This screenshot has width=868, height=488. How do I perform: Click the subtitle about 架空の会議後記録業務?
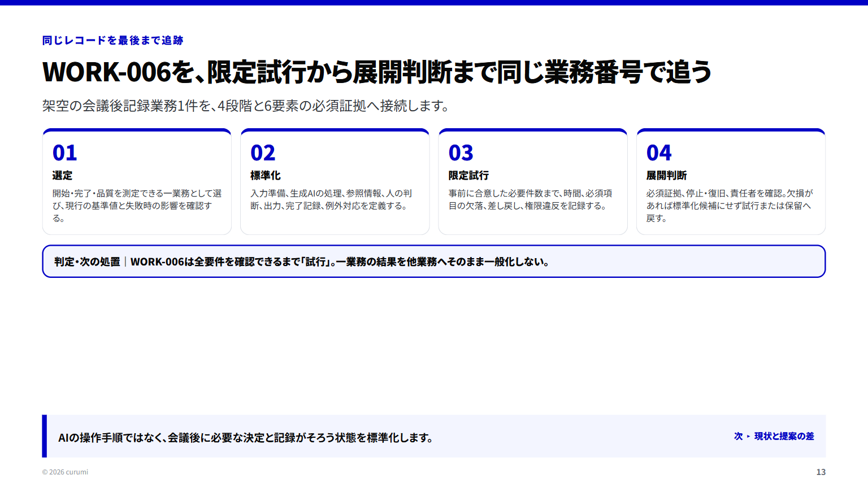(246, 106)
